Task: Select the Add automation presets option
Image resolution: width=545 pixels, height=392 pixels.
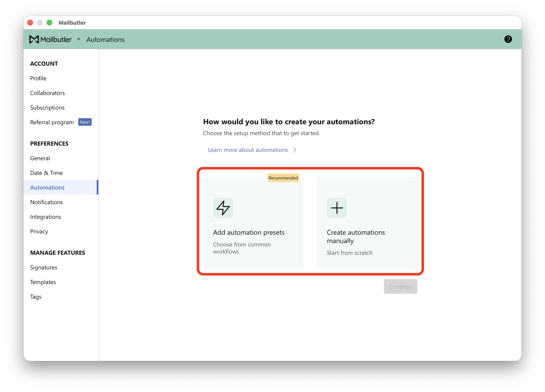Action: point(253,223)
